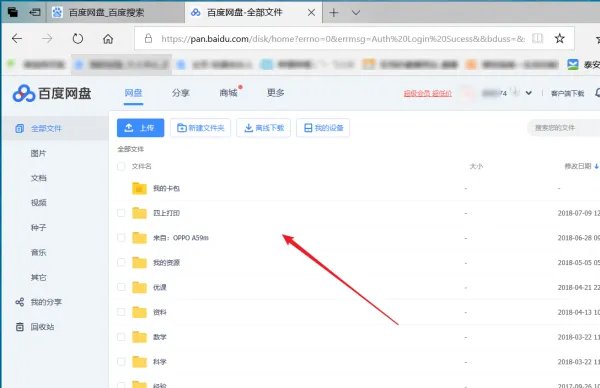Click the 我的设备 button
600x388 pixels.
click(x=323, y=128)
